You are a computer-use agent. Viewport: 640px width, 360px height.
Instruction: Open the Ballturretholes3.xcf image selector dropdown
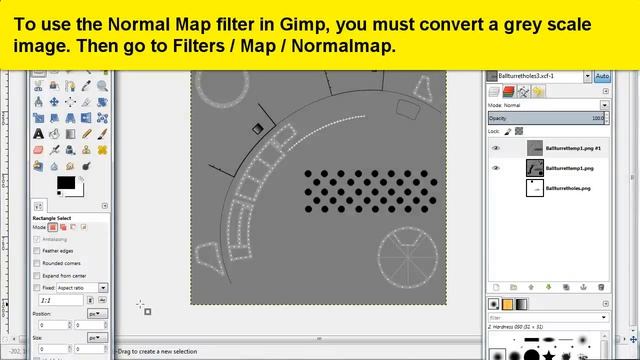tap(587, 76)
